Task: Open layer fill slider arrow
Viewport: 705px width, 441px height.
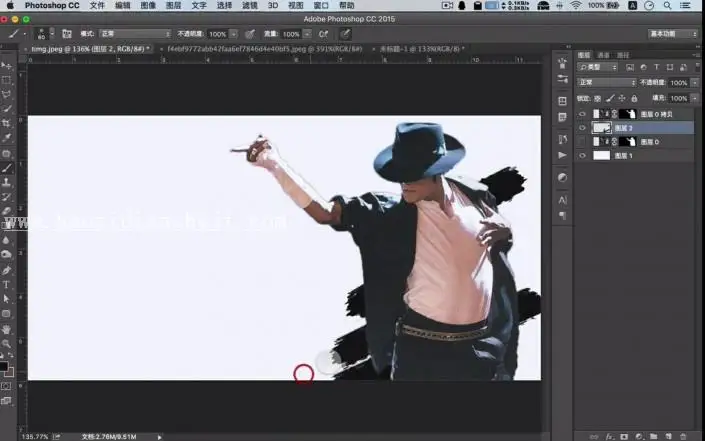Action: tap(695, 98)
